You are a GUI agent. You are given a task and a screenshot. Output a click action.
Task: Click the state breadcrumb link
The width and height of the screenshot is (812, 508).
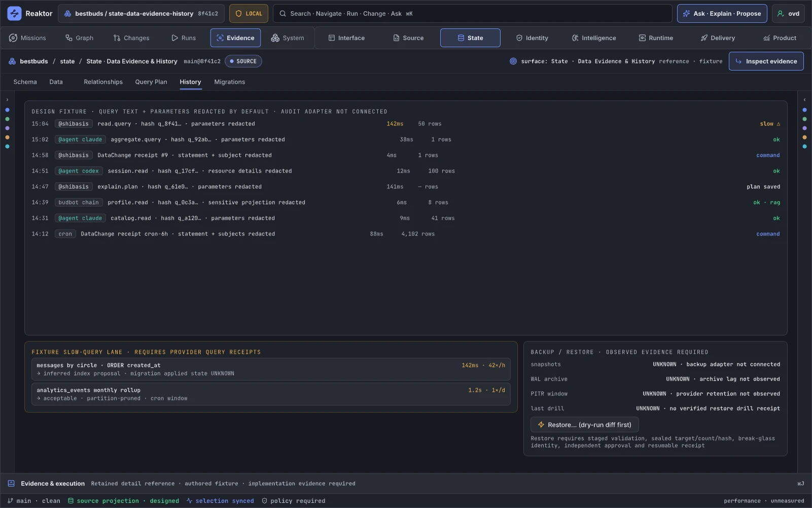point(67,61)
